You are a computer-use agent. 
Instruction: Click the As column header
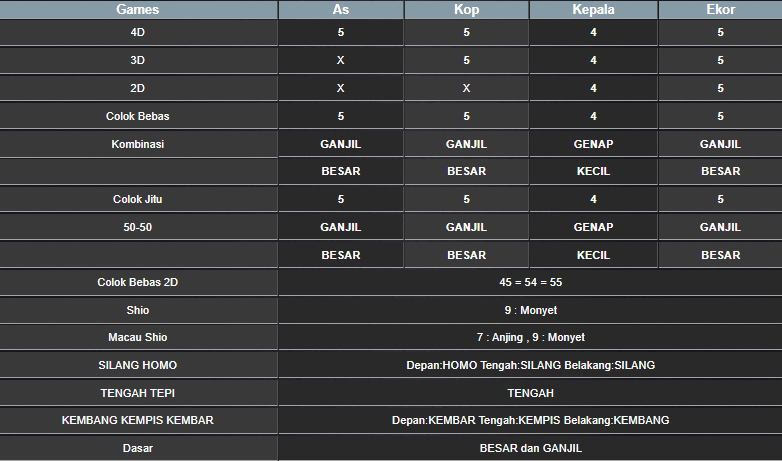(x=341, y=9)
